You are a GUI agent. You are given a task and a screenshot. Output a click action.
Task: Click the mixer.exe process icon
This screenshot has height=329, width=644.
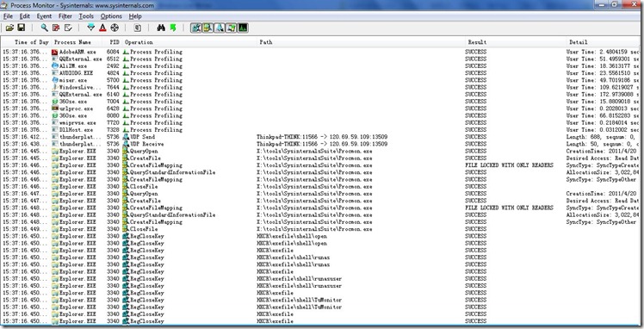point(55,80)
